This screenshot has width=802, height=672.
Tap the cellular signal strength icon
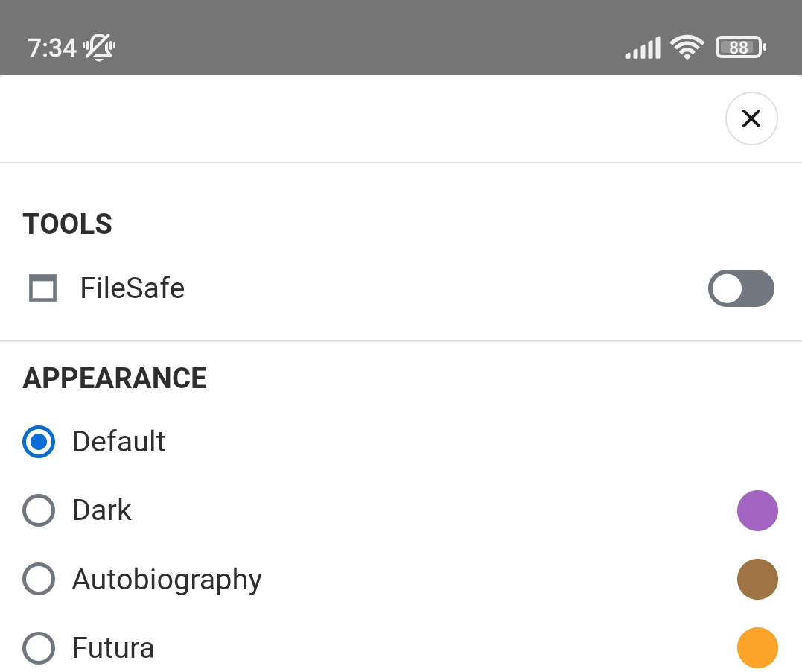click(642, 47)
